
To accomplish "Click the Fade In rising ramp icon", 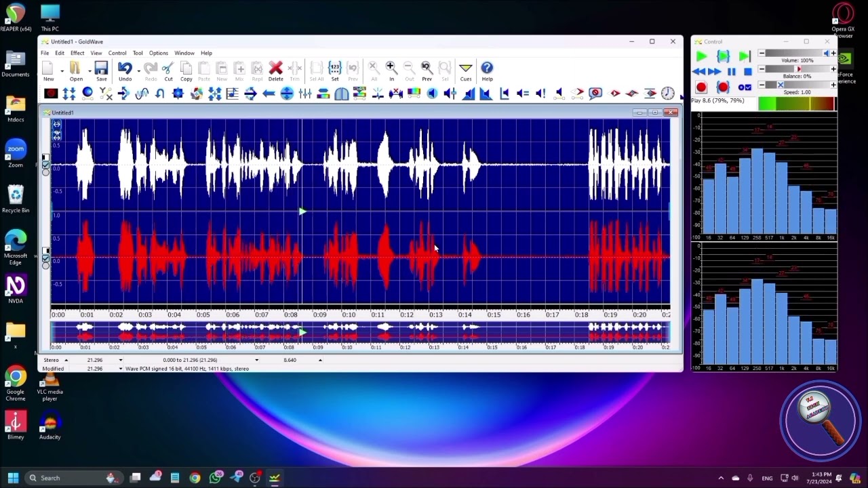I will (x=468, y=94).
